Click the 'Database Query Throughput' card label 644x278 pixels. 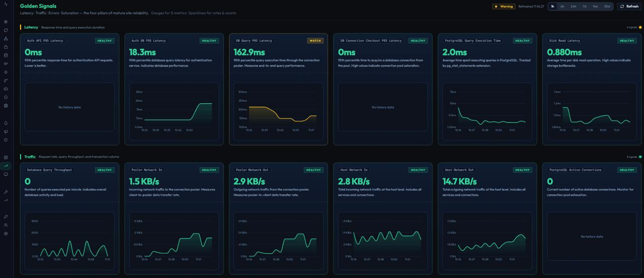pos(49,170)
